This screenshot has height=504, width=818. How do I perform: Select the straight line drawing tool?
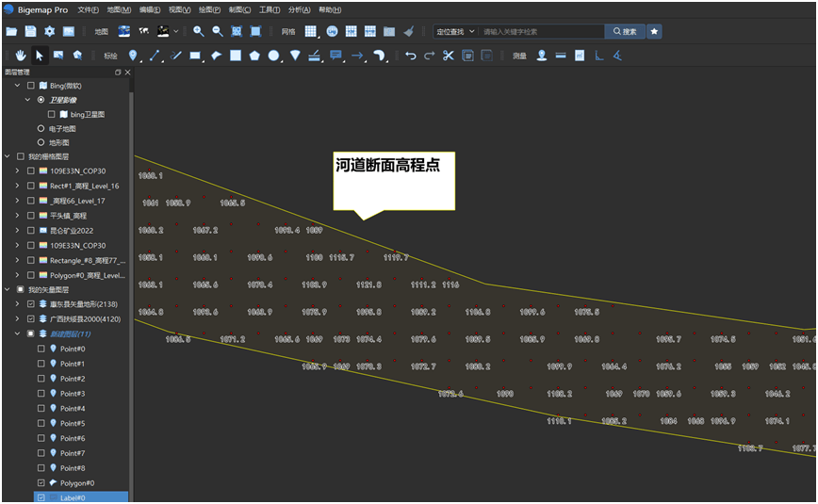pyautogui.click(x=155, y=56)
